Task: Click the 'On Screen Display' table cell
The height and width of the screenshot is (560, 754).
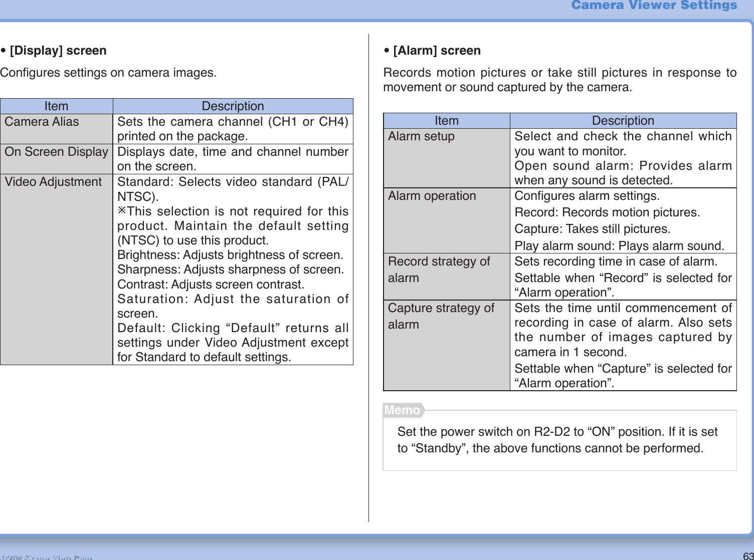Action: pos(57,159)
